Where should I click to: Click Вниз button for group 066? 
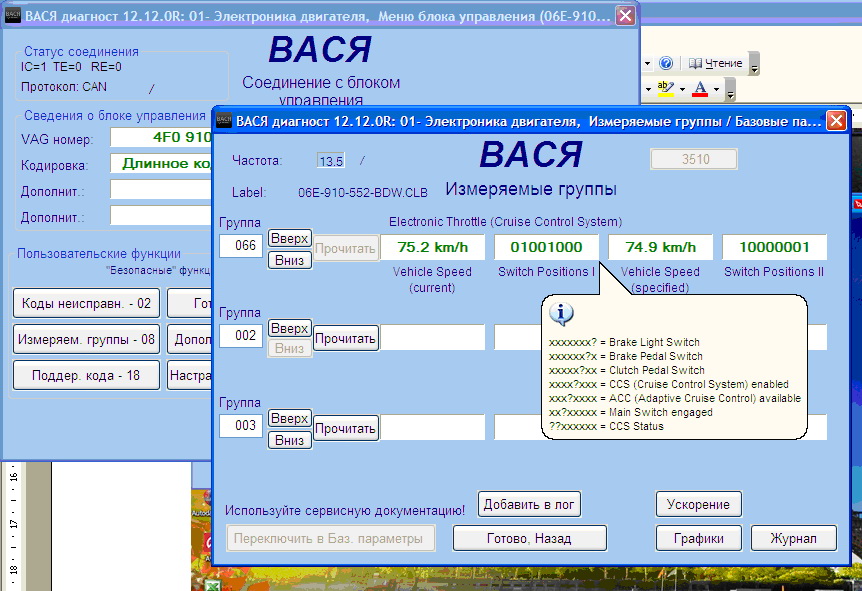click(290, 260)
